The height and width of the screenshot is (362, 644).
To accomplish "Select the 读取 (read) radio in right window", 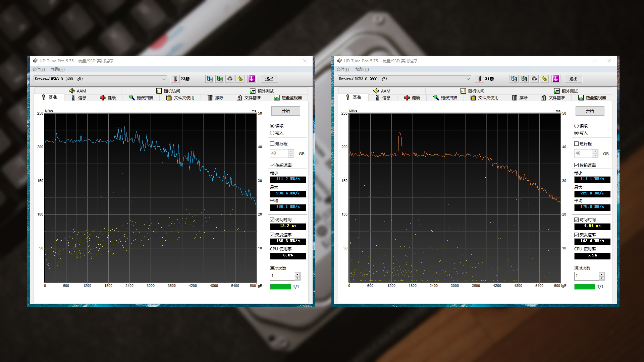I will [576, 126].
